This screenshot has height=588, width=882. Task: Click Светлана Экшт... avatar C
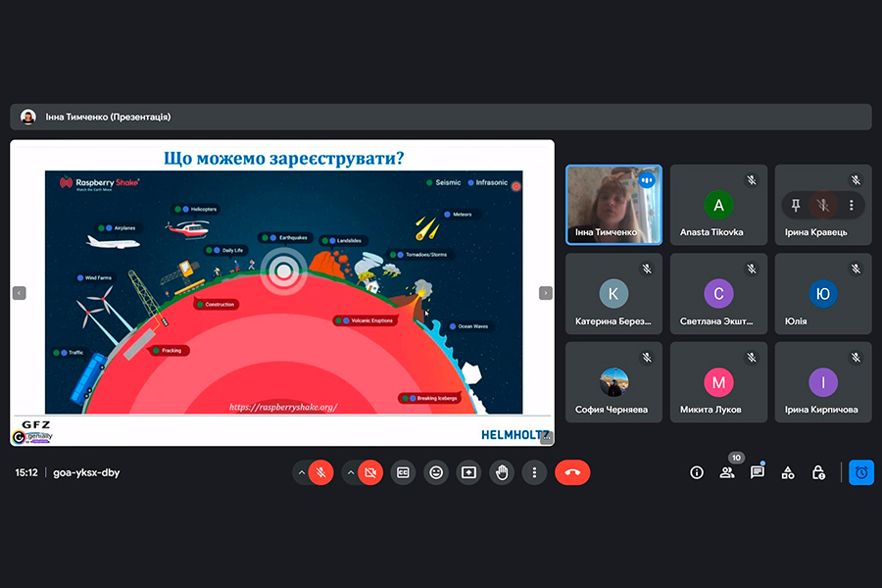pos(718,294)
